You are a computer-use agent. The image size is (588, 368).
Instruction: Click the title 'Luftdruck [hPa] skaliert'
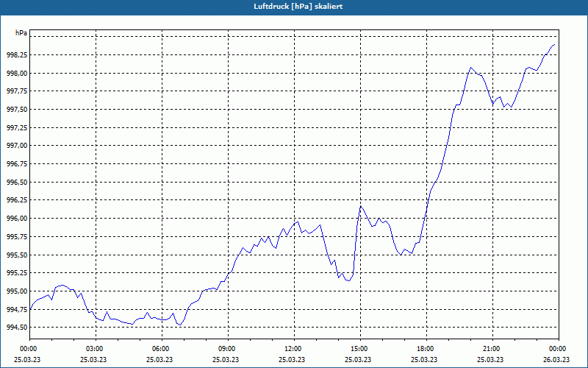[298, 7]
